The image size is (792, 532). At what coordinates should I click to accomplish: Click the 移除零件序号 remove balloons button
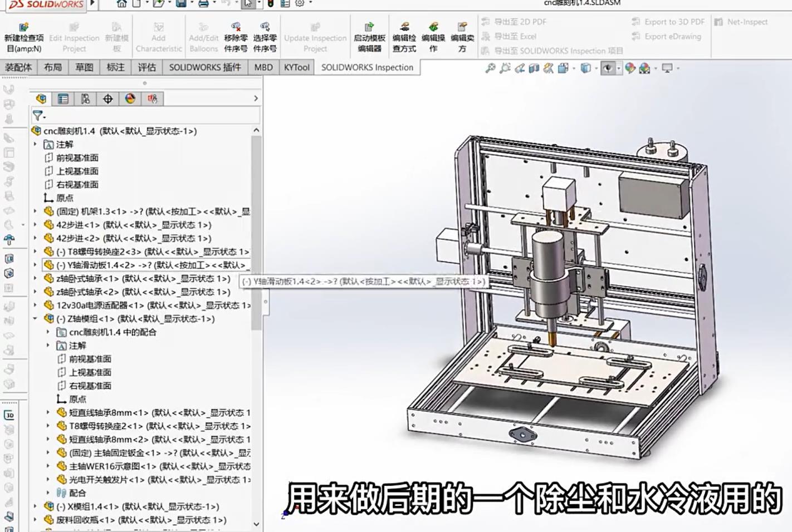click(236, 38)
